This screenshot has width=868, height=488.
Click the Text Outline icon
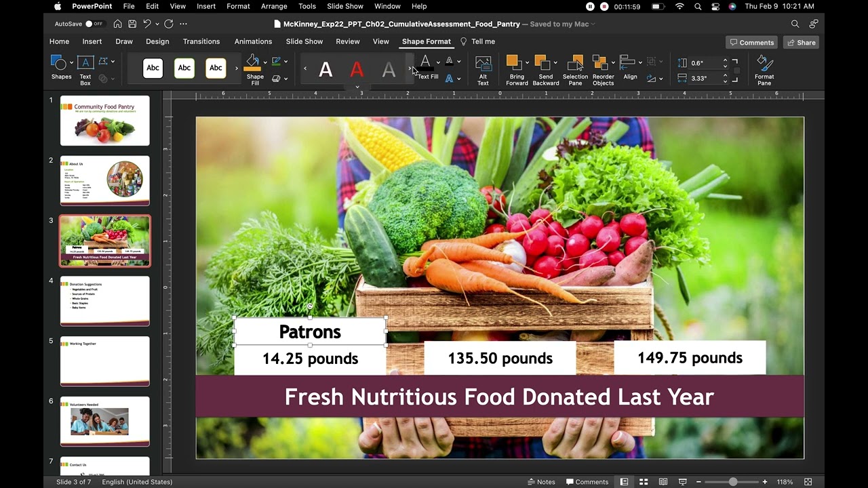point(449,62)
